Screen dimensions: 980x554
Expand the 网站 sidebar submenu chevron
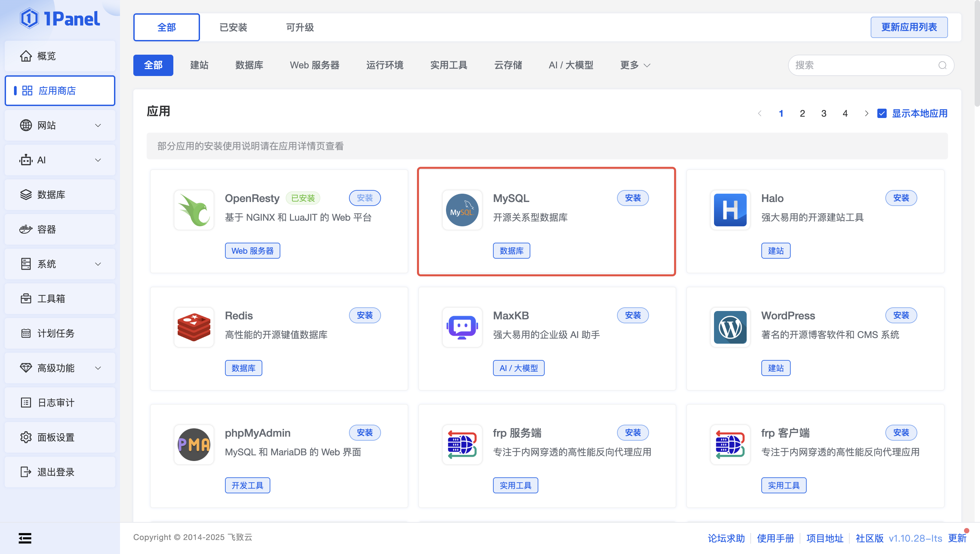click(98, 125)
